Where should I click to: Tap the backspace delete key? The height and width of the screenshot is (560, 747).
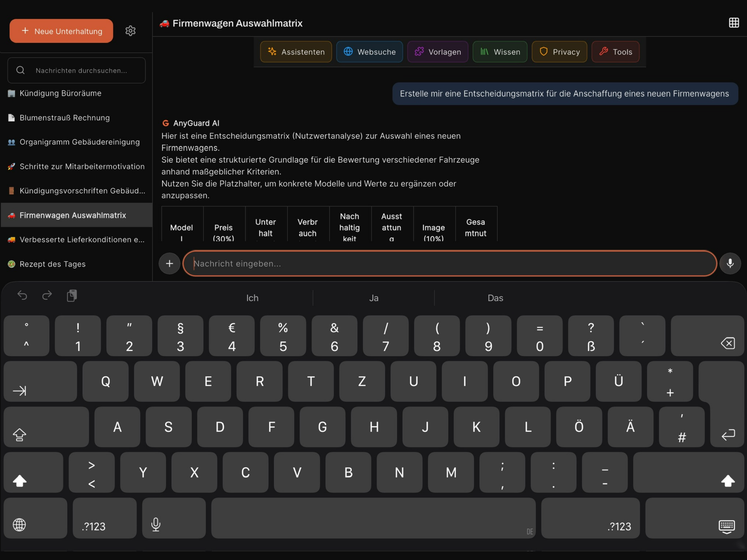[x=707, y=336]
